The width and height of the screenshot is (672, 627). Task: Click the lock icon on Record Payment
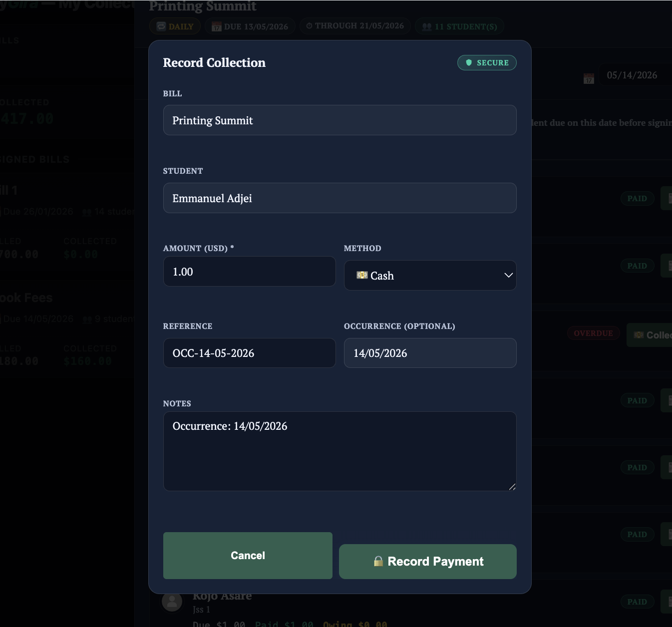[x=378, y=562]
